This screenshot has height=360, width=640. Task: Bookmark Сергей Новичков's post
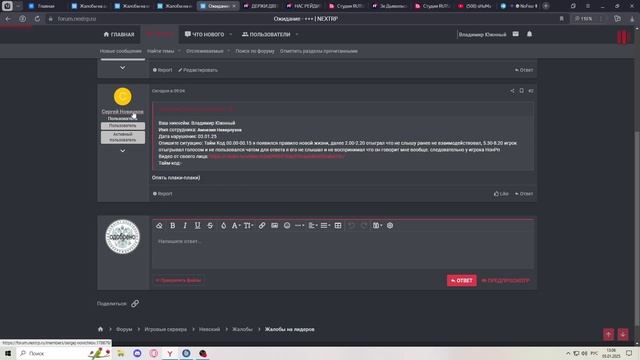(522, 91)
